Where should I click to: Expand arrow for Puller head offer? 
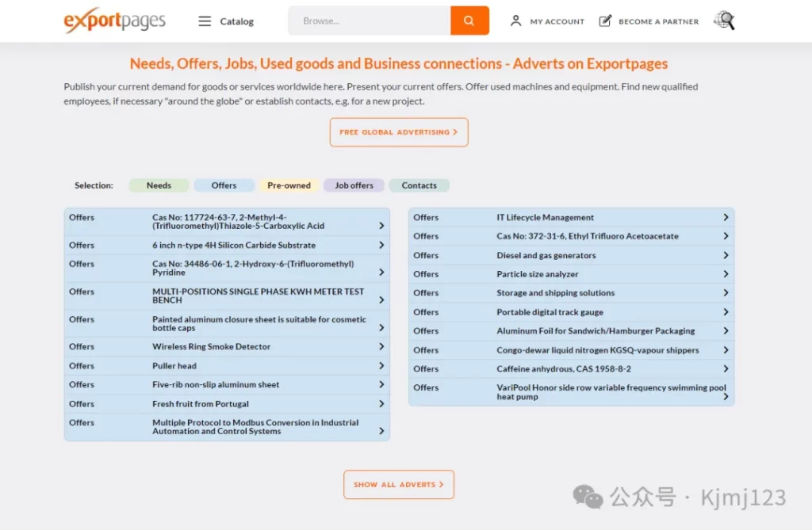pyautogui.click(x=381, y=365)
